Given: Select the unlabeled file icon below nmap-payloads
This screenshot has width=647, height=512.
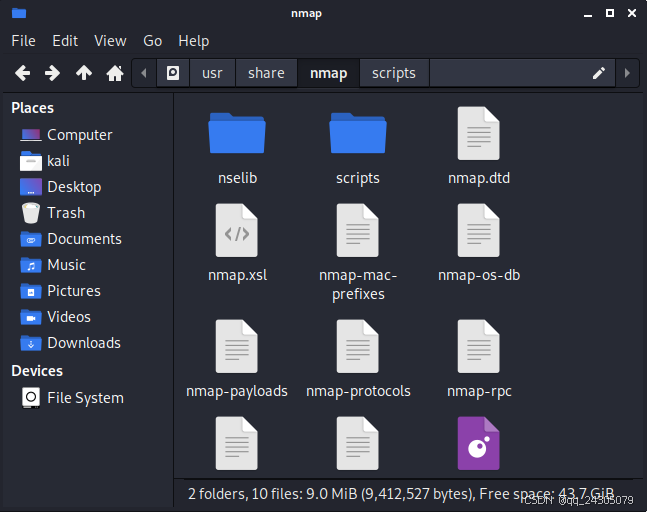Looking at the screenshot, I should (237, 444).
